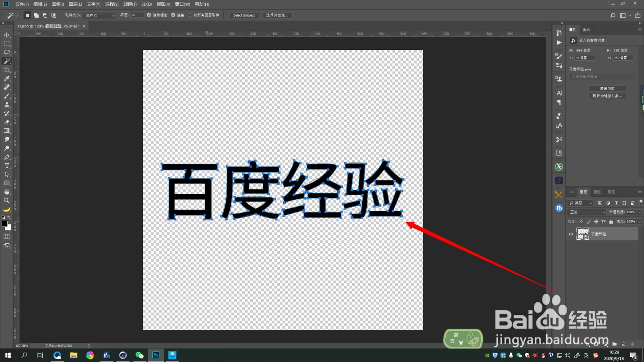Open the fill slider dropdown arrow

click(640, 222)
